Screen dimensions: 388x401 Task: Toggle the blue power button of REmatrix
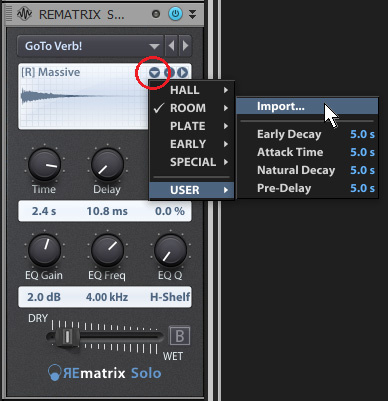point(175,14)
